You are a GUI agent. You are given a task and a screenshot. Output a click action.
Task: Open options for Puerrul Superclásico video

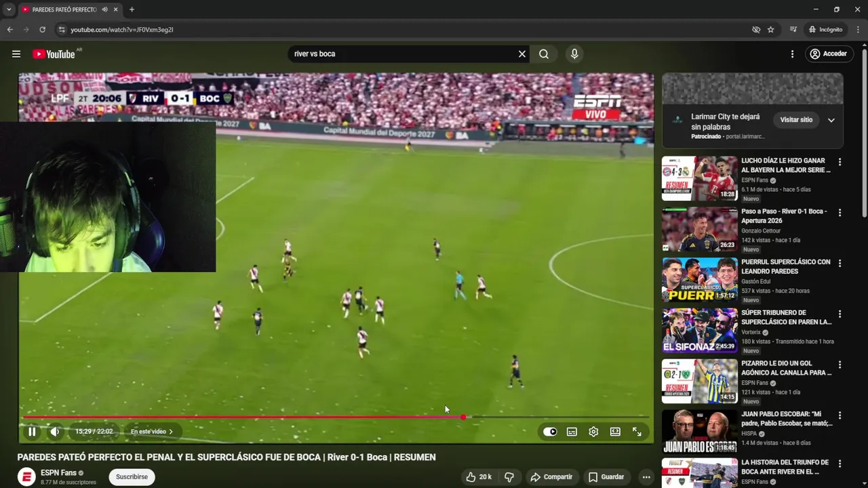(840, 263)
